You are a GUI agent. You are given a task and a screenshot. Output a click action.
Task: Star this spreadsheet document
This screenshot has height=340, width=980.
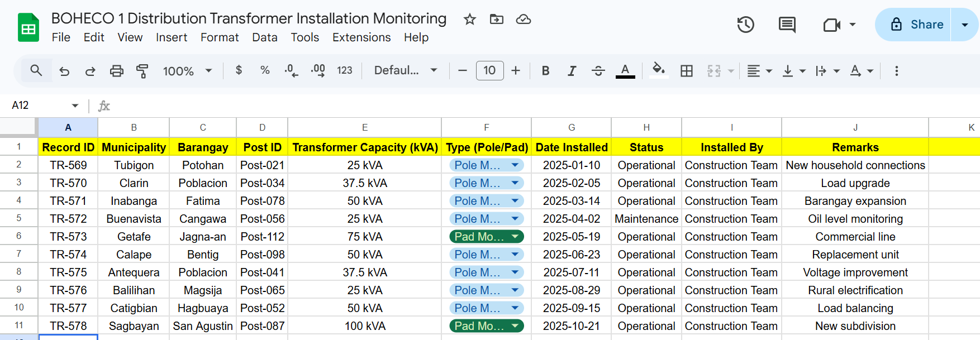coord(469,20)
